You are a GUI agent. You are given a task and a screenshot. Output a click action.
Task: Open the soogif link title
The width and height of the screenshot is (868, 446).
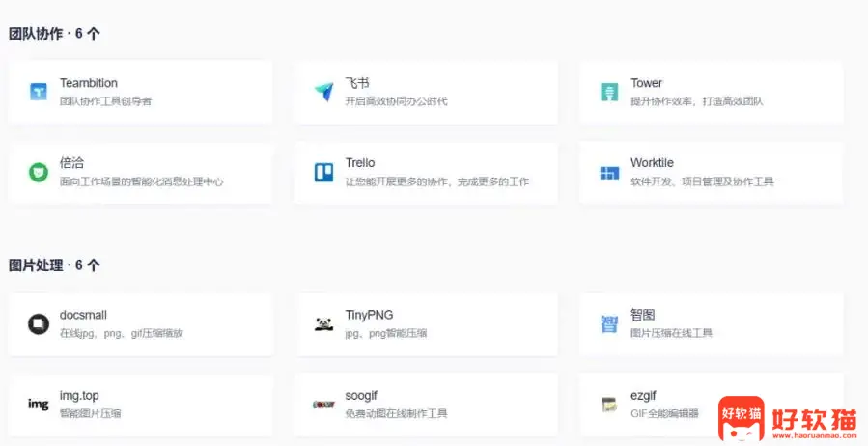[361, 396]
